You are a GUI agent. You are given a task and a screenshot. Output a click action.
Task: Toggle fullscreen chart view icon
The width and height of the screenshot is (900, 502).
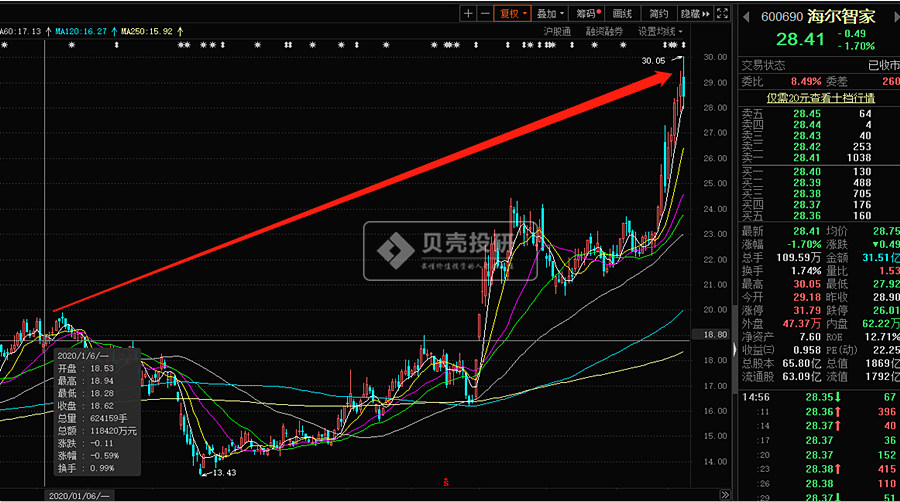click(723, 13)
